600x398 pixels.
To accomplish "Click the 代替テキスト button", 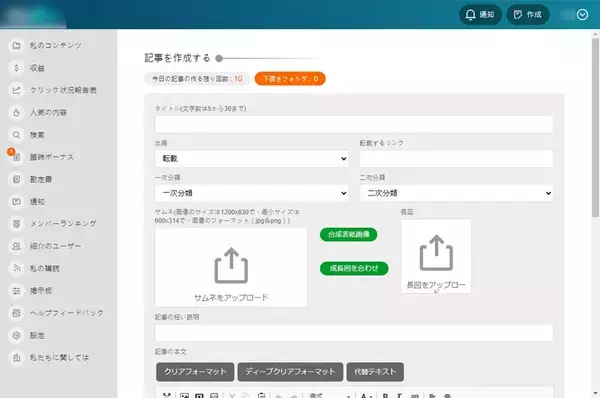I will [375, 372].
